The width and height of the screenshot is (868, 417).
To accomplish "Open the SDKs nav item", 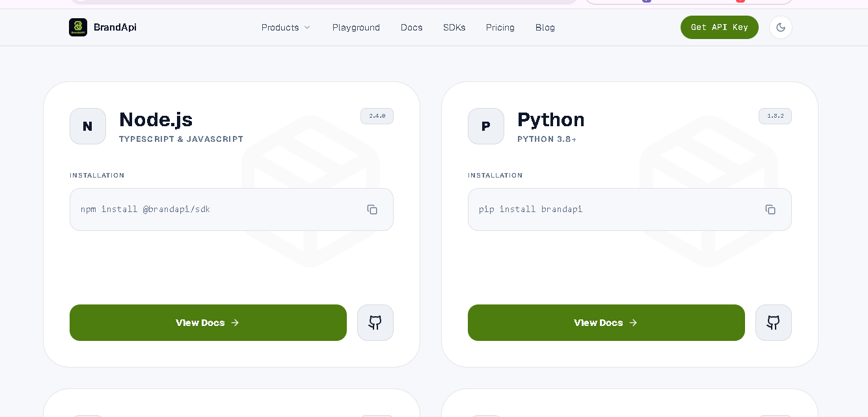I will click(x=454, y=27).
